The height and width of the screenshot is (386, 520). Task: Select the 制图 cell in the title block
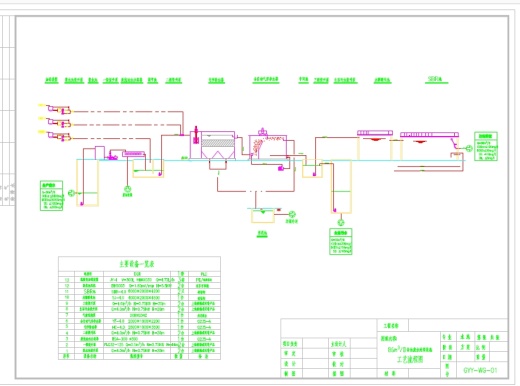pos(290,374)
